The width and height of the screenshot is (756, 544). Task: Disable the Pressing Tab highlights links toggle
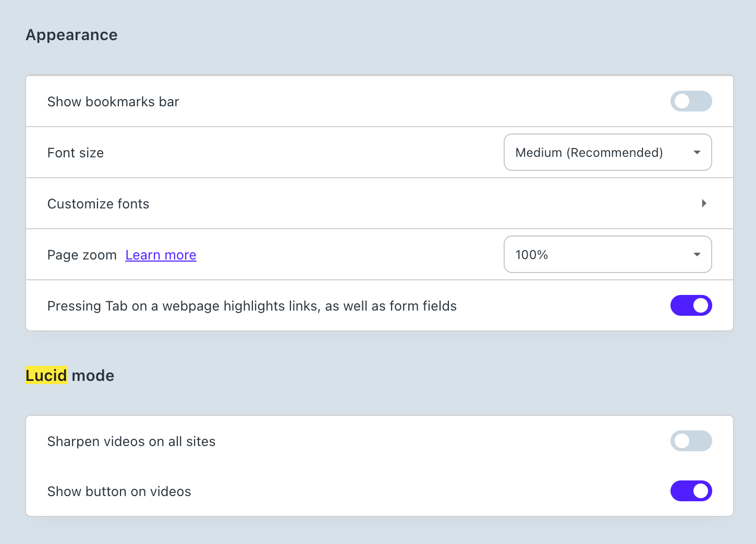pos(691,305)
